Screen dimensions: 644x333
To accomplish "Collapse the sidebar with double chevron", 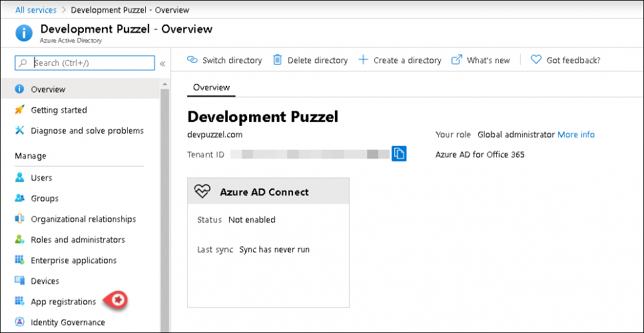I will coord(162,63).
